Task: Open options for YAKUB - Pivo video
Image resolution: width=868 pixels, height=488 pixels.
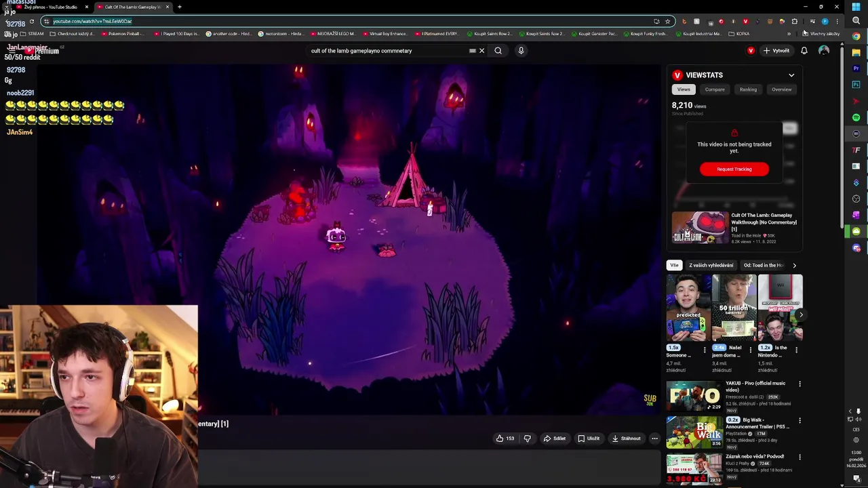Action: (x=800, y=384)
